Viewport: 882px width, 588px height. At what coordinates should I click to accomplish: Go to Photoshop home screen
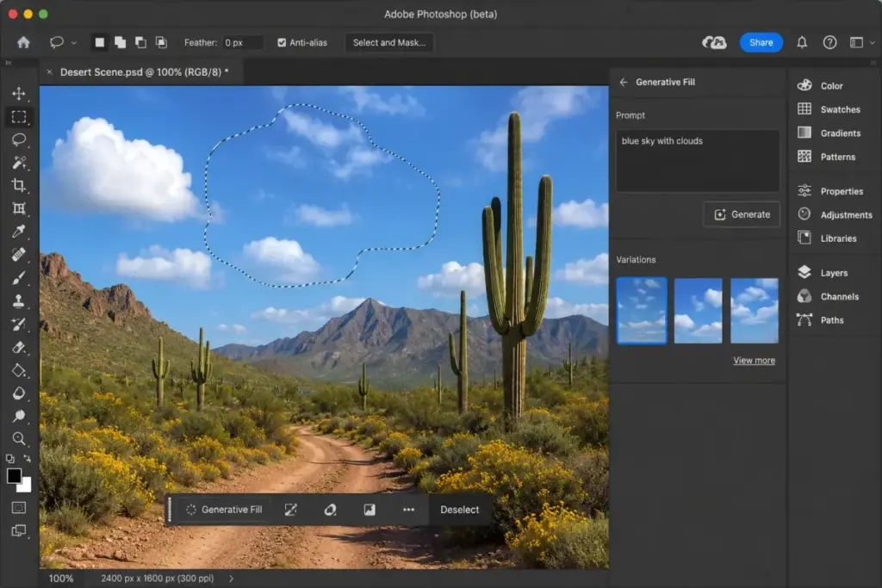(x=23, y=42)
